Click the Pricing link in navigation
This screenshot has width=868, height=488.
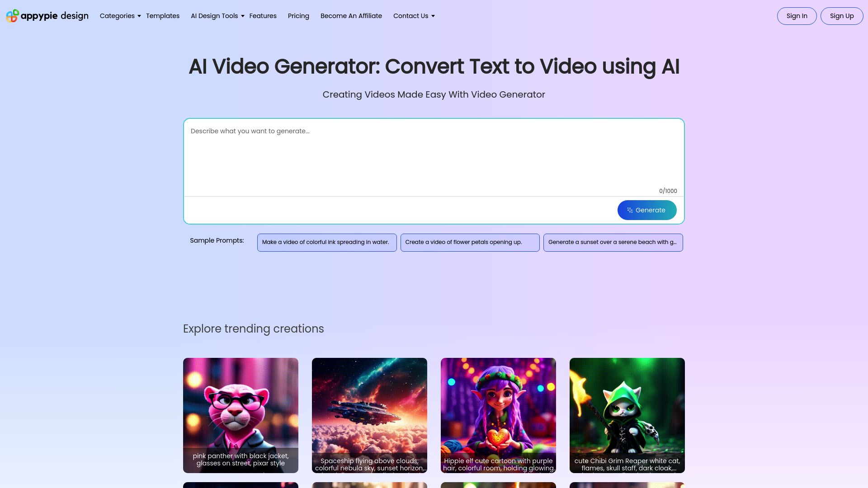[x=298, y=16]
